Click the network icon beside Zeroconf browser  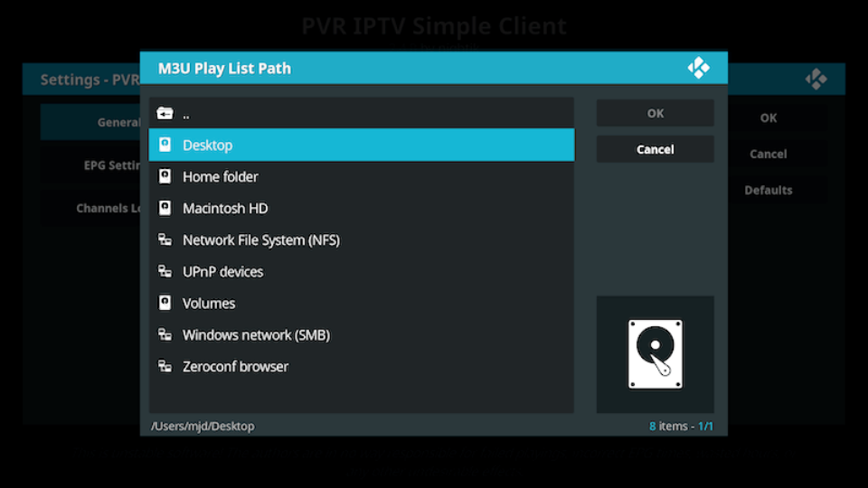coord(165,367)
